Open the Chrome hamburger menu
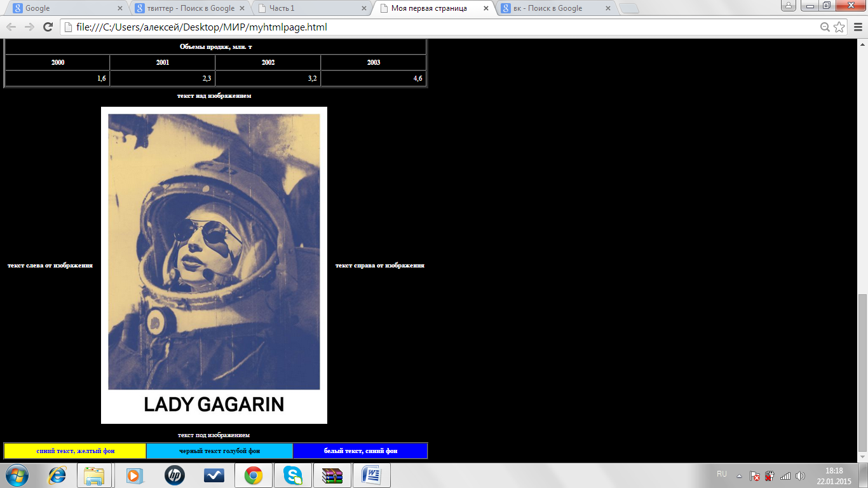The width and height of the screenshot is (868, 488). coord(857,27)
